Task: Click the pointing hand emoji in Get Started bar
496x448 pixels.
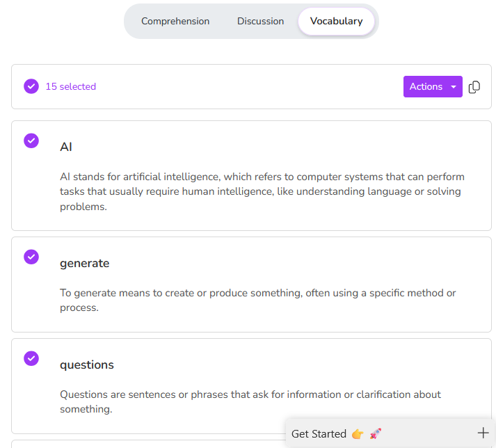Action: (358, 433)
